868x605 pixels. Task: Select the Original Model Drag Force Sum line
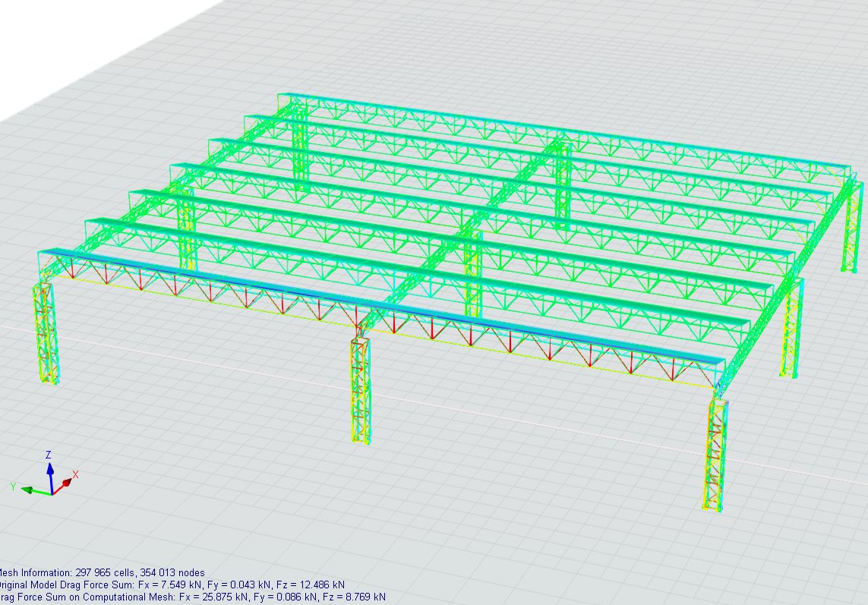[x=172, y=585]
